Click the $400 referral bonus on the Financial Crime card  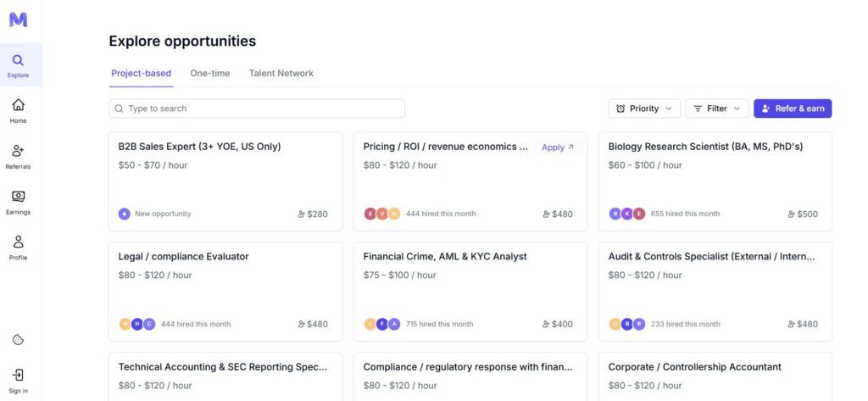point(558,324)
